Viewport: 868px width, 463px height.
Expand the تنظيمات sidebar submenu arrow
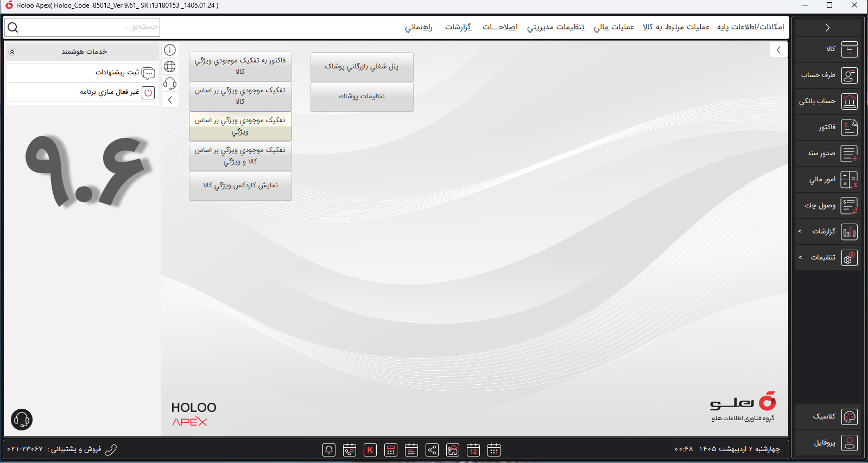click(800, 257)
